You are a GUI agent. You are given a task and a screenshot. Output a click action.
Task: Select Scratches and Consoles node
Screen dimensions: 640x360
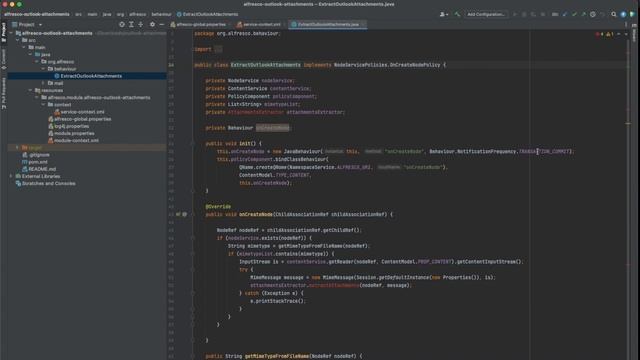click(x=48, y=184)
